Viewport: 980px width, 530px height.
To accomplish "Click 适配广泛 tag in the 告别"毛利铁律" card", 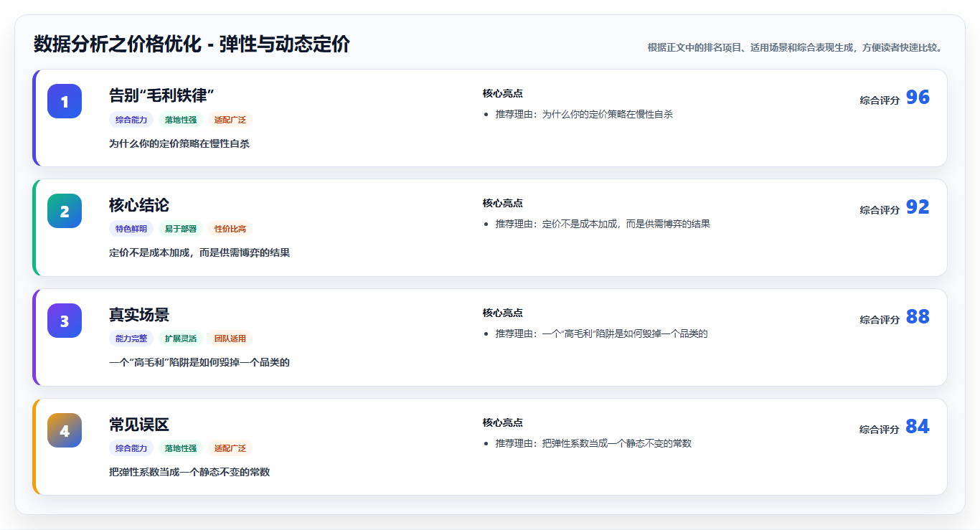I will (230, 120).
